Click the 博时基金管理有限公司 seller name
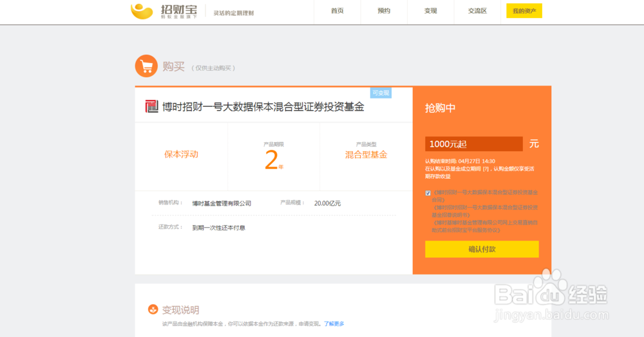Screen dimensions: 644x337 click(x=222, y=203)
